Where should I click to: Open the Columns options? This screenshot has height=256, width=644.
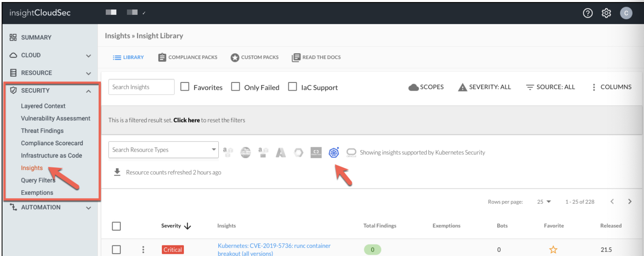pyautogui.click(x=612, y=87)
